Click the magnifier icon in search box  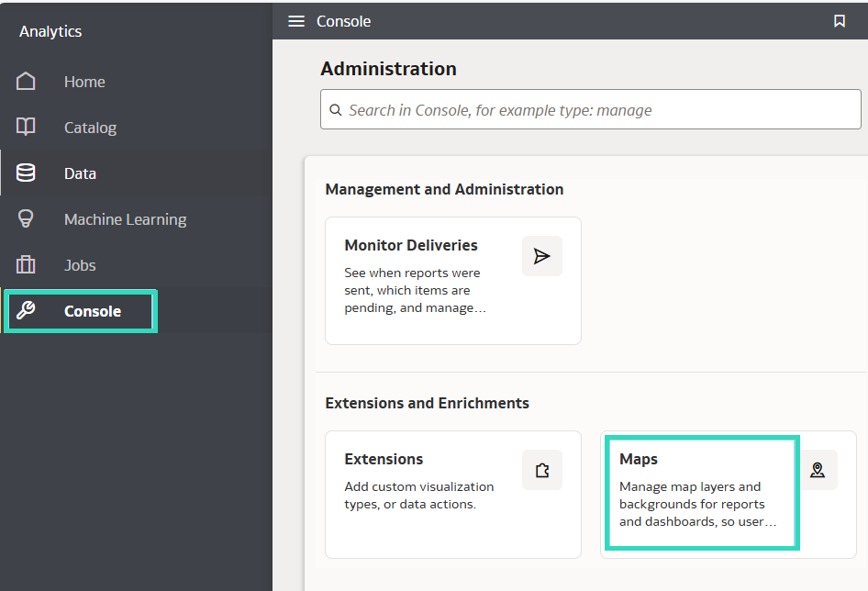pyautogui.click(x=336, y=110)
